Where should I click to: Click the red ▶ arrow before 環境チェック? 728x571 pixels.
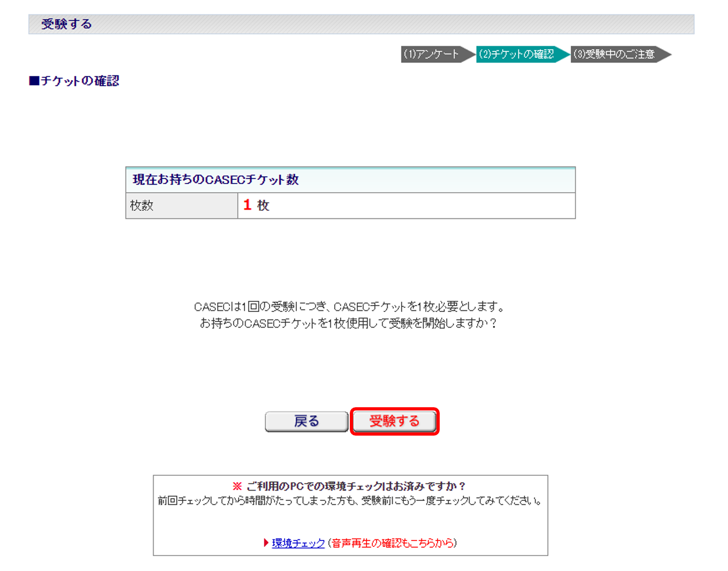[266, 543]
